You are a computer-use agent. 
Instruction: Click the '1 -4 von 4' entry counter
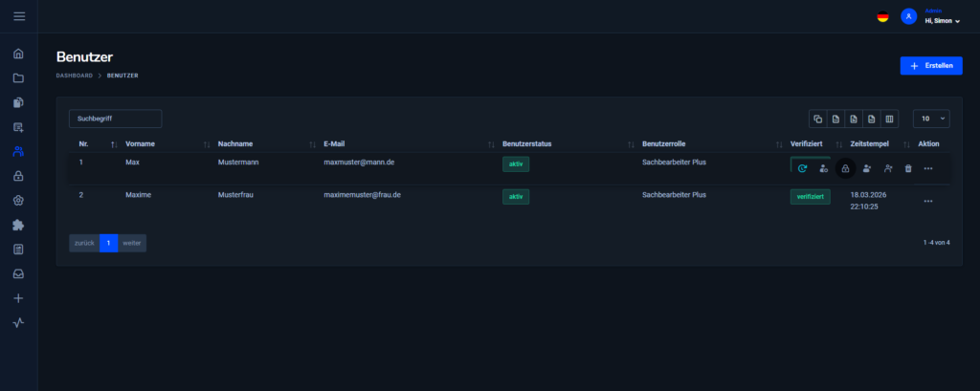pos(936,243)
